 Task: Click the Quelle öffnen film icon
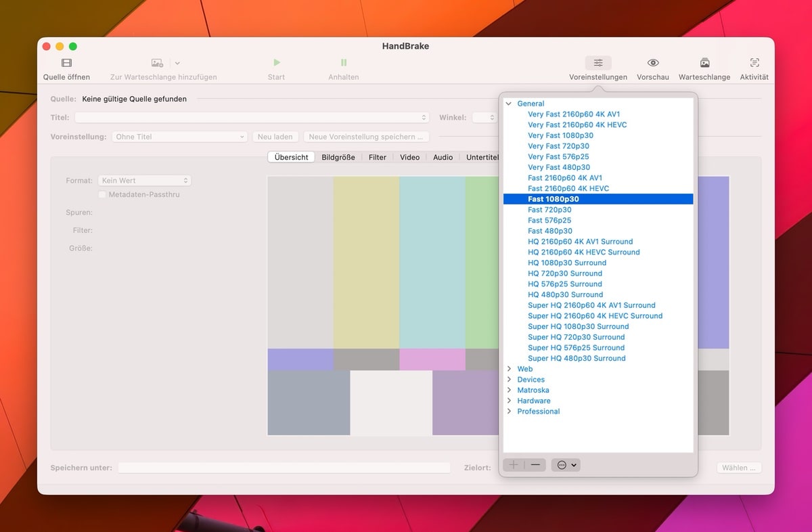(66, 63)
